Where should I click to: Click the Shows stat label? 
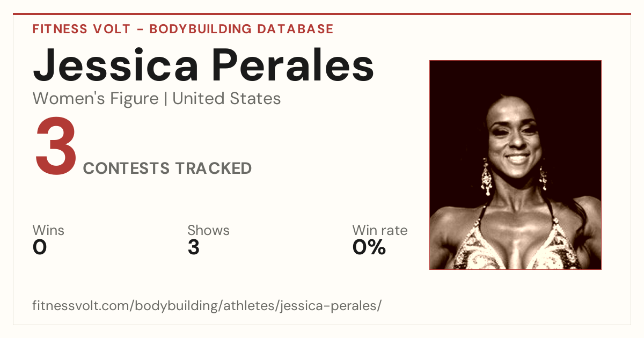[208, 231]
